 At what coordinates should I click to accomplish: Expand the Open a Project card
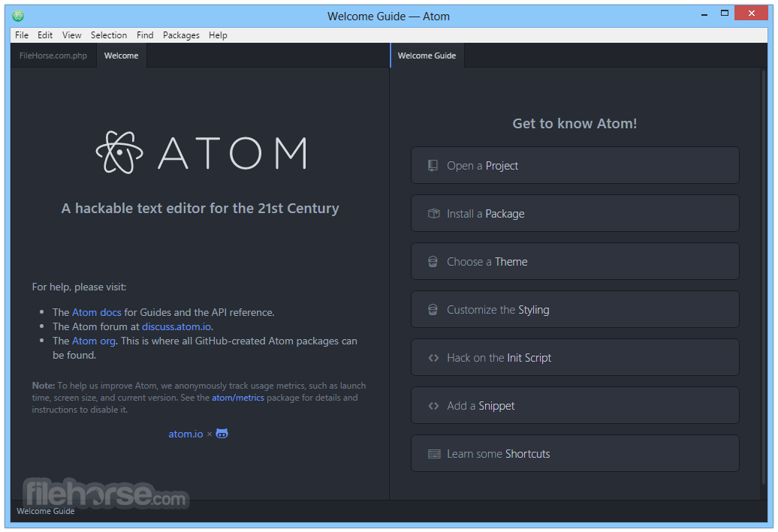tap(575, 165)
